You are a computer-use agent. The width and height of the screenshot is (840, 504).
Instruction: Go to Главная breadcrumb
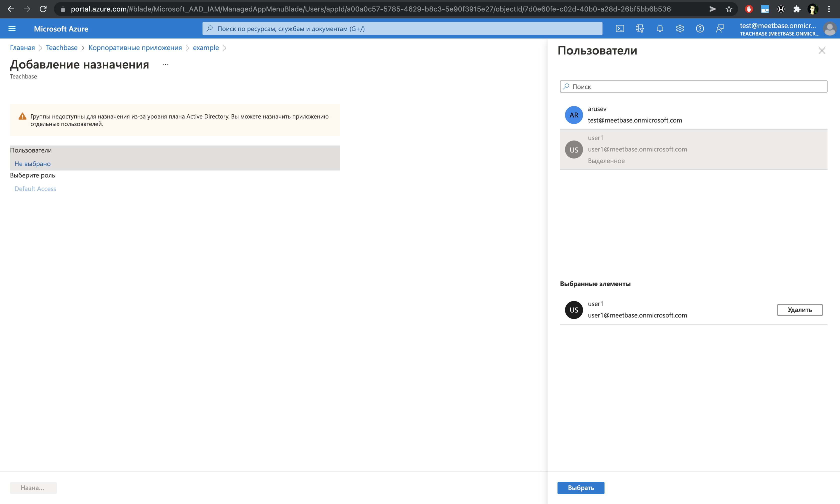22,47
